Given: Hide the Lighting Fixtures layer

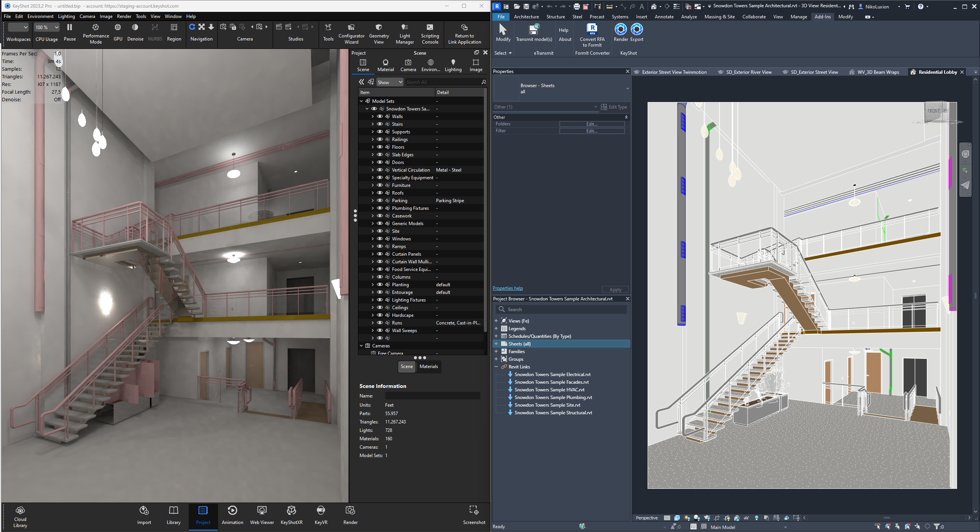Looking at the screenshot, I should pyautogui.click(x=380, y=300).
